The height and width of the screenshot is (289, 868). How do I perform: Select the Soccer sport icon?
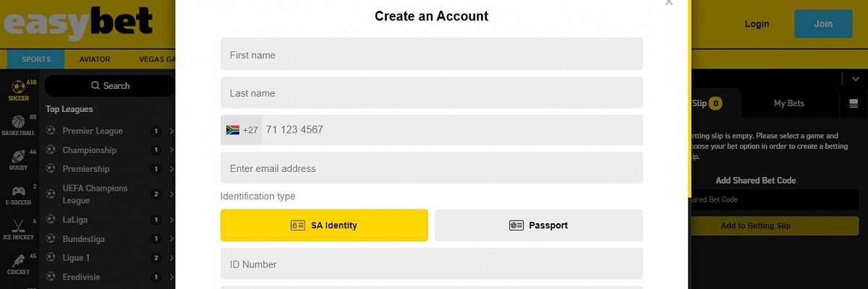(19, 89)
